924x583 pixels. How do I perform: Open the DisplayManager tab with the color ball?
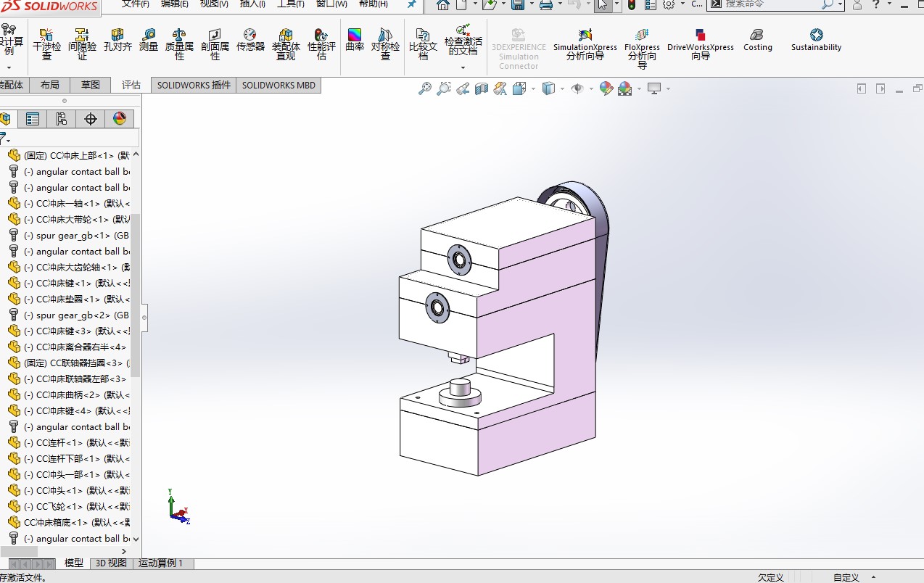tap(120, 119)
